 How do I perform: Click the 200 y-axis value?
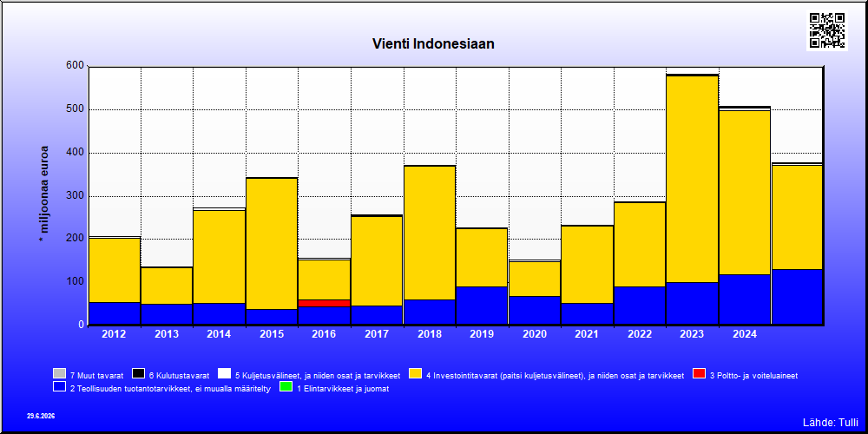(76, 239)
